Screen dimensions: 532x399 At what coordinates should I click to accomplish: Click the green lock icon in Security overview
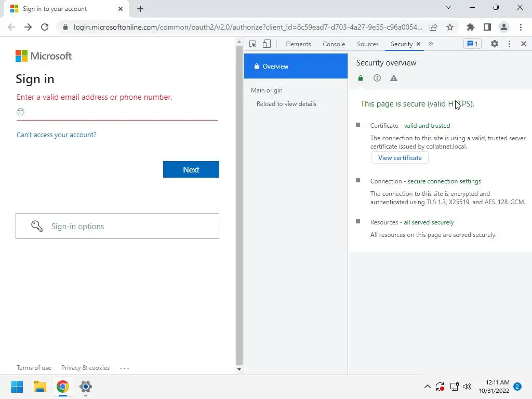click(361, 78)
